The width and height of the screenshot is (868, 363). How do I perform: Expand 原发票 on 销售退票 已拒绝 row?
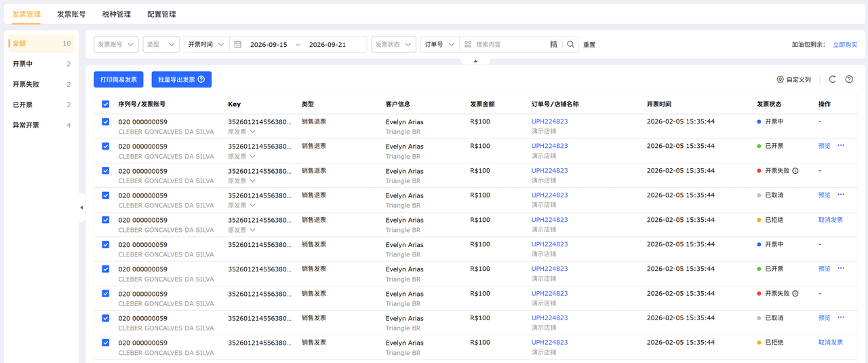pos(241,230)
